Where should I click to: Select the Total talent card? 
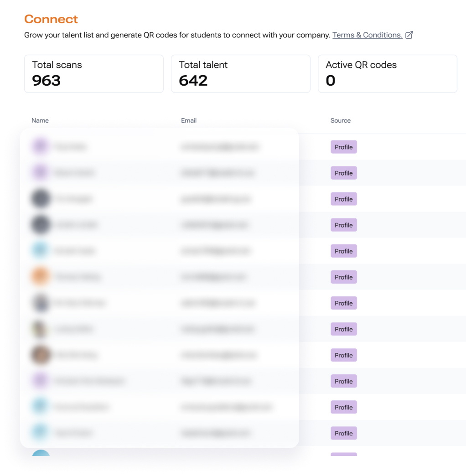[x=240, y=74]
